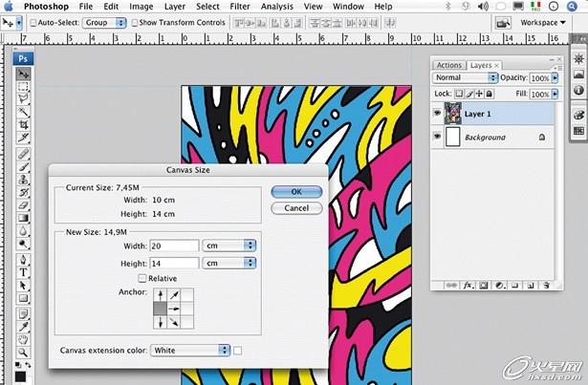The height and width of the screenshot is (385, 588).
Task: Click the Create new layer icon
Action: pyautogui.click(x=531, y=286)
